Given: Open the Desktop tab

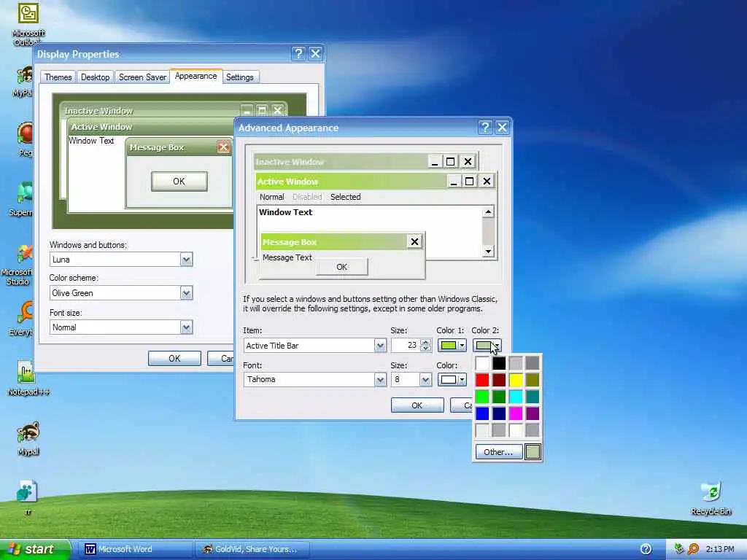Looking at the screenshot, I should point(95,77).
